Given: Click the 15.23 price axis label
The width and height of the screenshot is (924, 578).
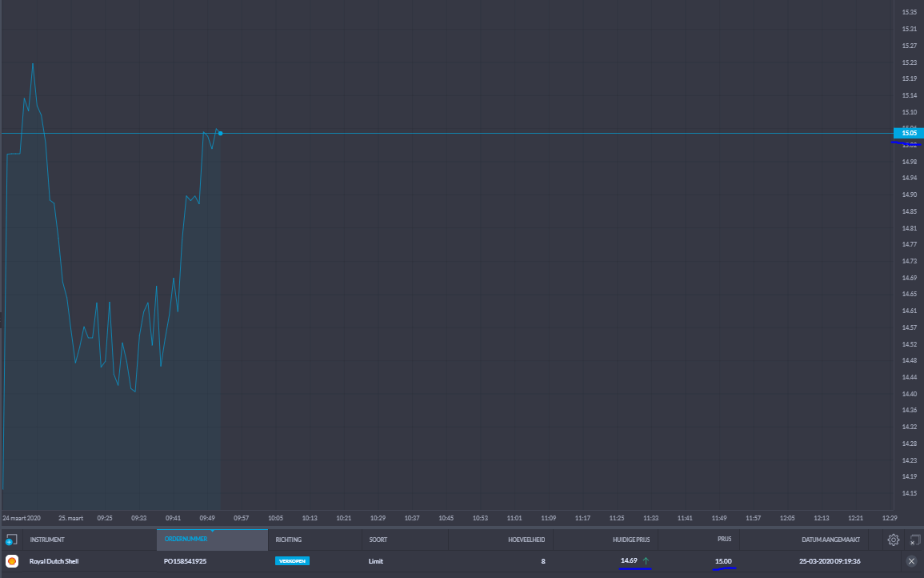Looking at the screenshot, I should point(910,62).
